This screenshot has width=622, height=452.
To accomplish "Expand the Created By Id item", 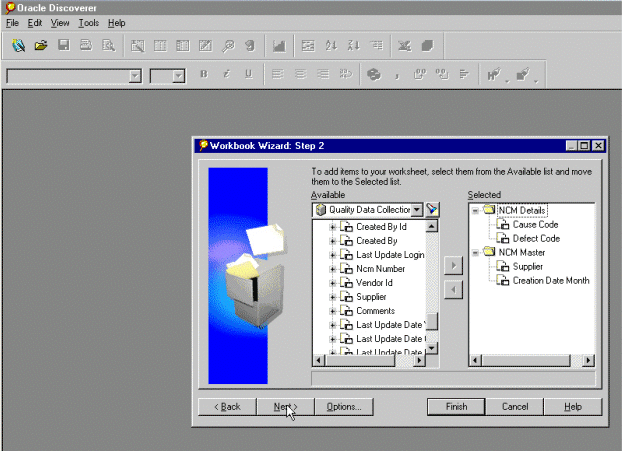I will 333,227.
